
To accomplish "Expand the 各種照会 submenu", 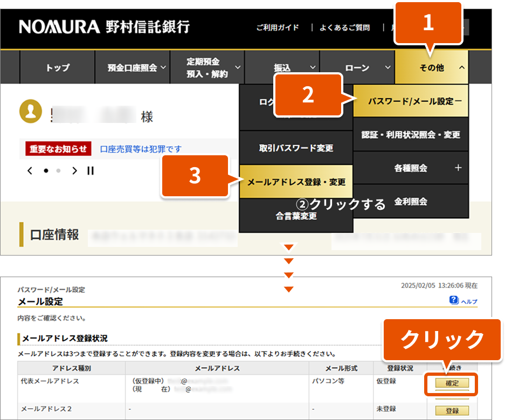I will click(411, 168).
